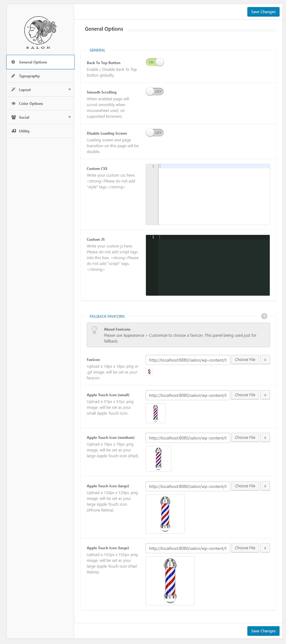Click the gear icon beside General Options
Image resolution: width=286 pixels, height=644 pixels.
[13, 62]
